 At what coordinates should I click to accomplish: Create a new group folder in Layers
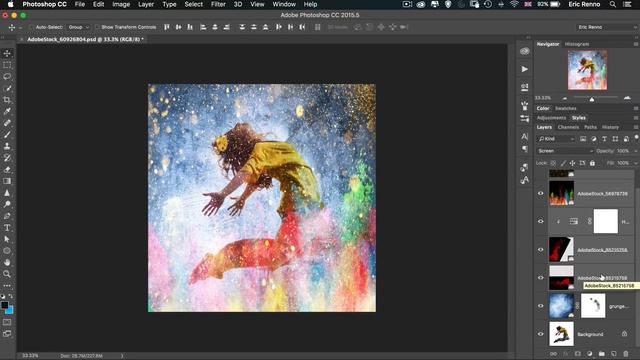pyautogui.click(x=602, y=354)
